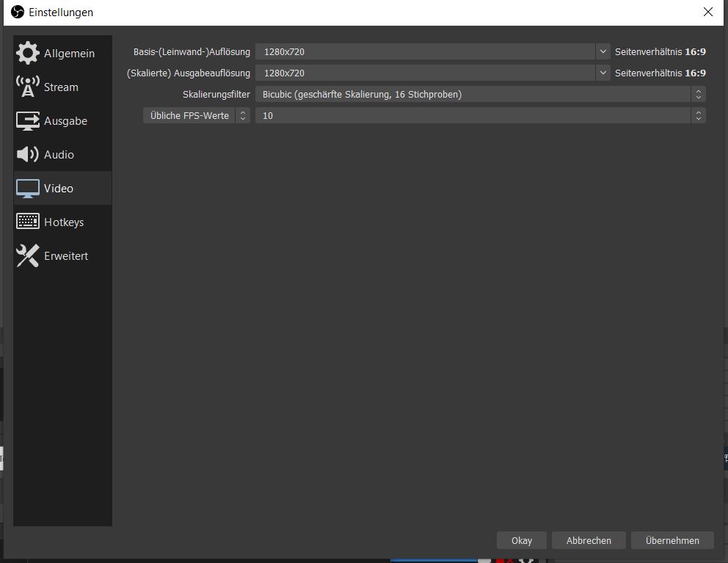Close the Einstellungen window
The height and width of the screenshot is (563, 728).
click(x=707, y=12)
